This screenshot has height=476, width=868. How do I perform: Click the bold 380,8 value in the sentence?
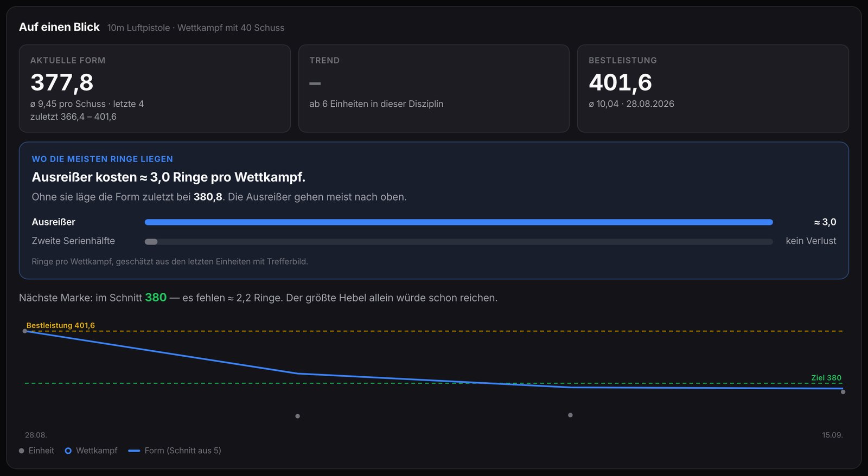point(208,197)
